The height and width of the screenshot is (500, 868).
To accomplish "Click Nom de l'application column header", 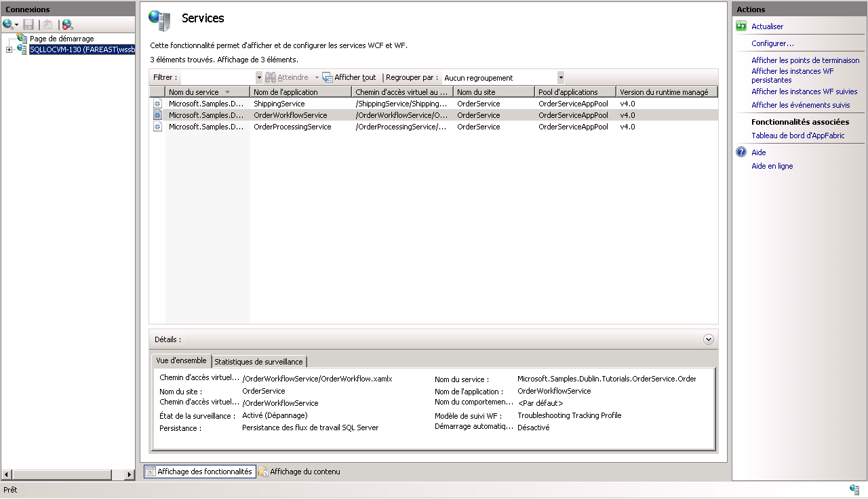I will click(301, 92).
